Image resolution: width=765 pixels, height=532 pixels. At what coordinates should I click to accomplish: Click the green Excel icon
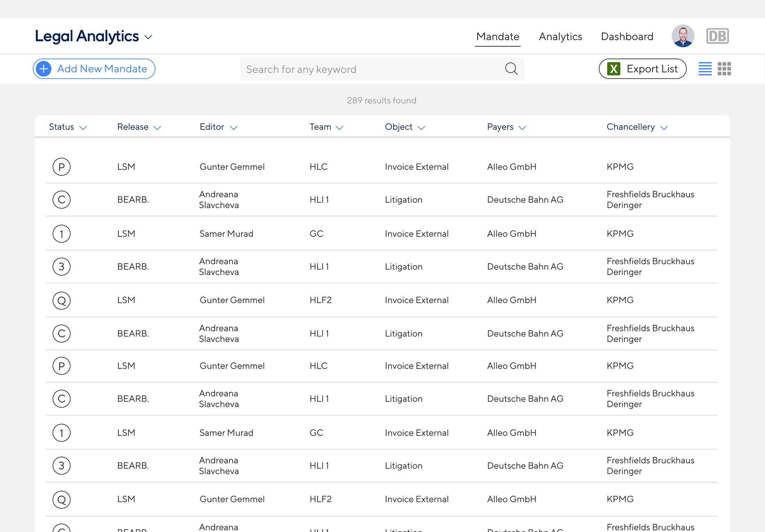click(614, 69)
